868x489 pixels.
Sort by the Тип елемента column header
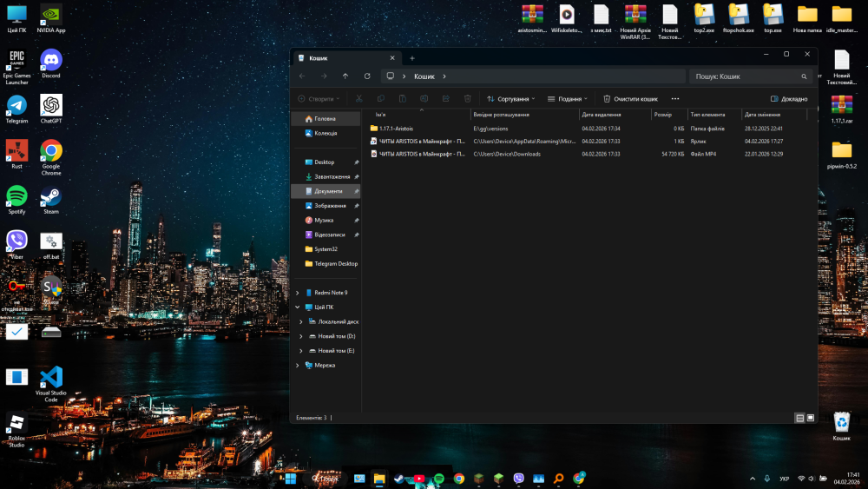714,114
